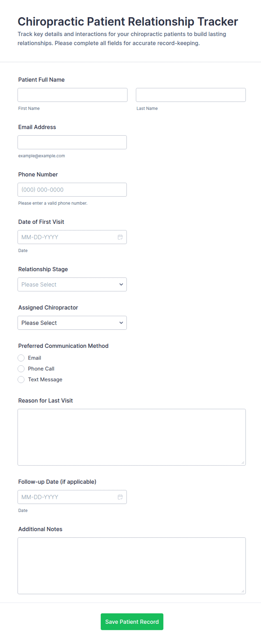Click the Save Patient Record button
Screen dimensions: 261x644
tap(132, 622)
